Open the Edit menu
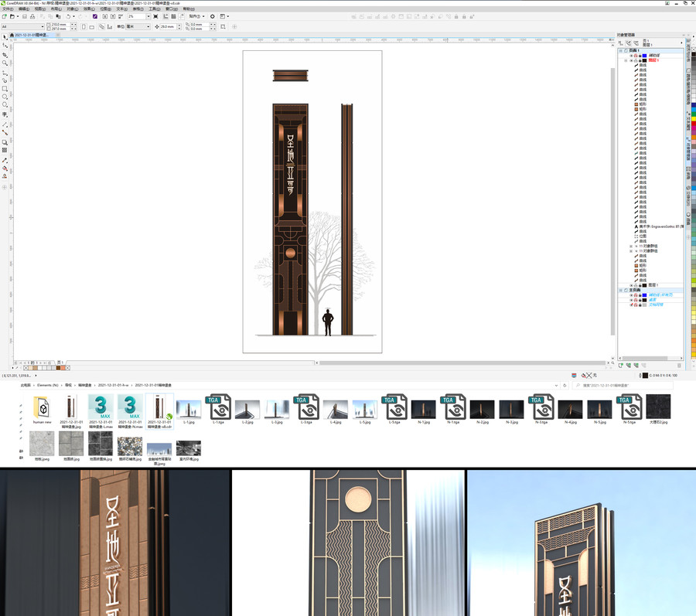The image size is (696, 616). [x=24, y=9]
